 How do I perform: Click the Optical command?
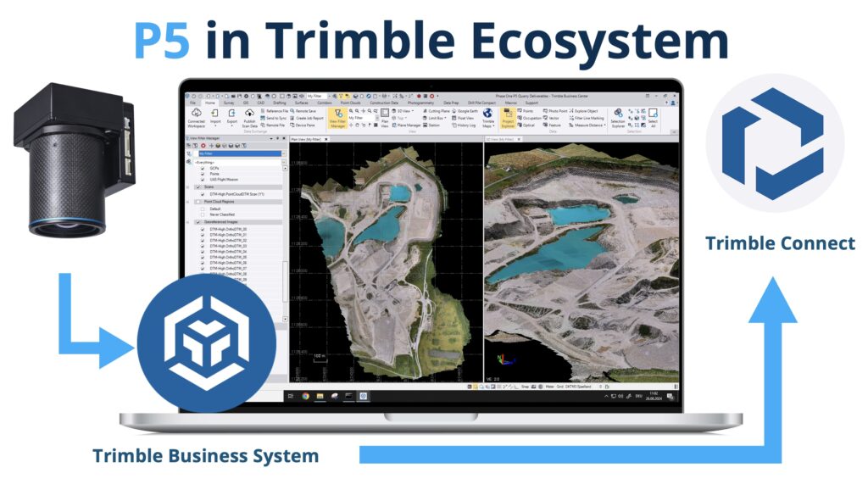coord(526,125)
